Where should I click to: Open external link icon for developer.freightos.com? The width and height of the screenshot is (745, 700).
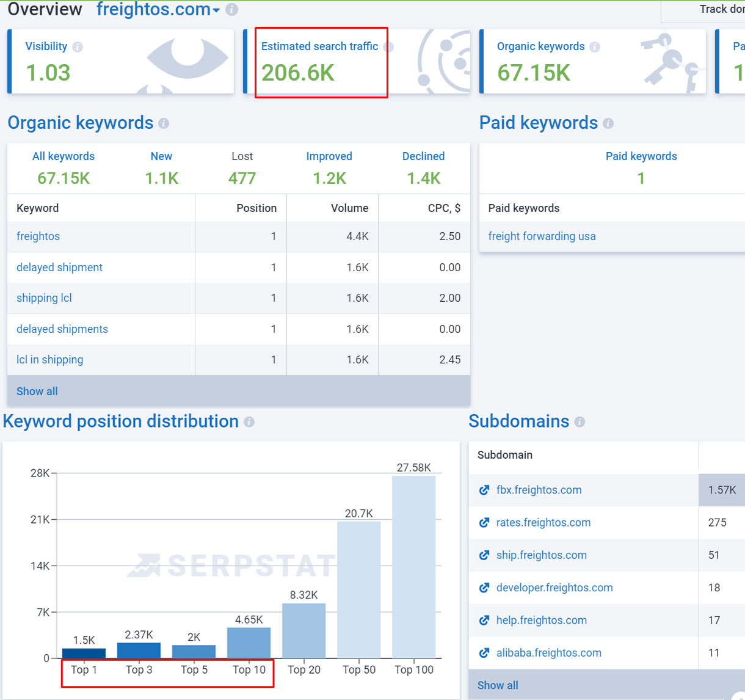point(484,588)
